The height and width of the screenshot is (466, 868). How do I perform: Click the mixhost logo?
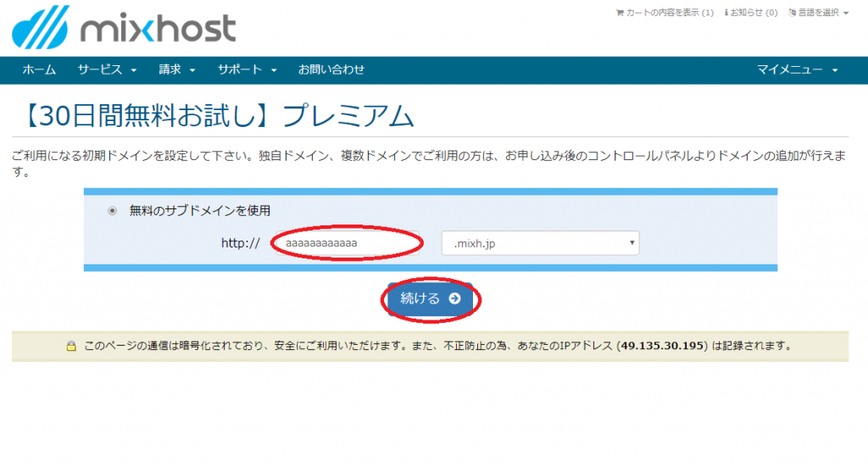tap(124, 27)
